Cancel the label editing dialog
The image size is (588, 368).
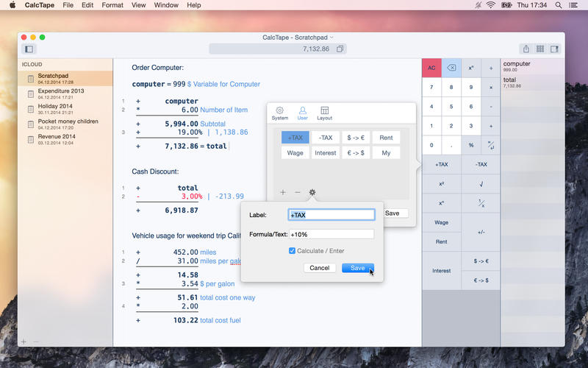(x=319, y=268)
